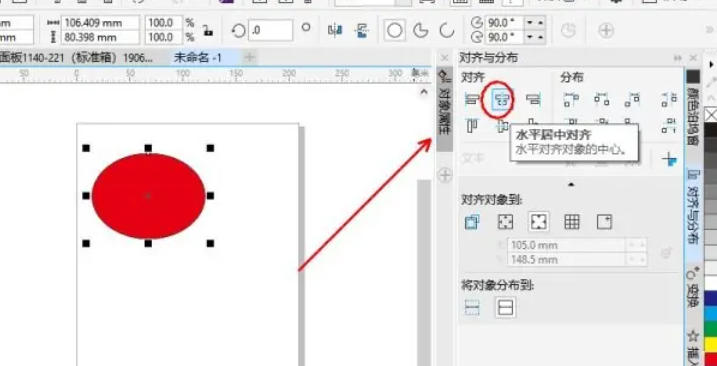Click the mirror vertically icon

point(363,30)
